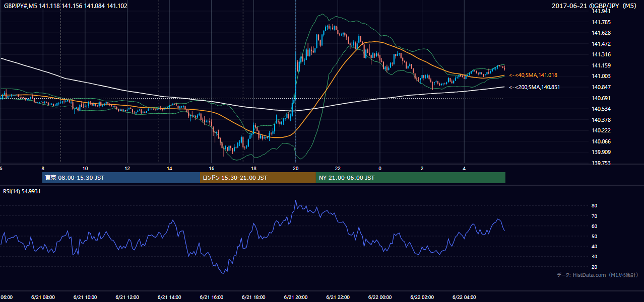The width and height of the screenshot is (644, 302).
Task: Click the 6/22 04:00 date axis label
Action: coord(464,297)
